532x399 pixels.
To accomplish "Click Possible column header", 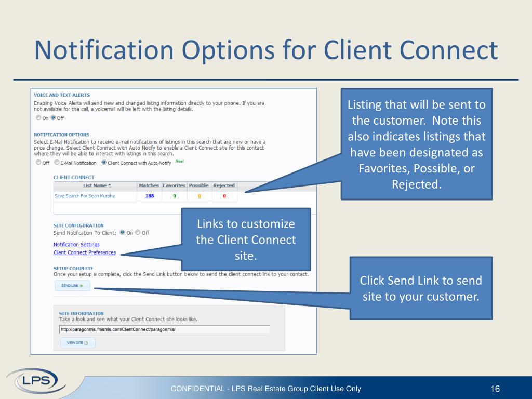I will point(199,185).
